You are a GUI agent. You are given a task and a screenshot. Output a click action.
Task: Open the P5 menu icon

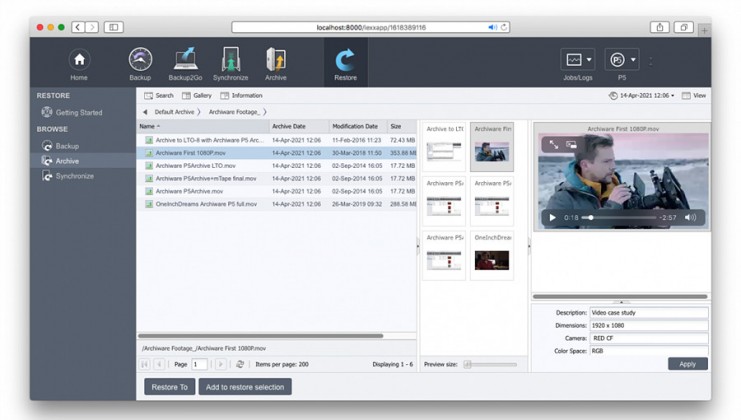[x=617, y=60]
